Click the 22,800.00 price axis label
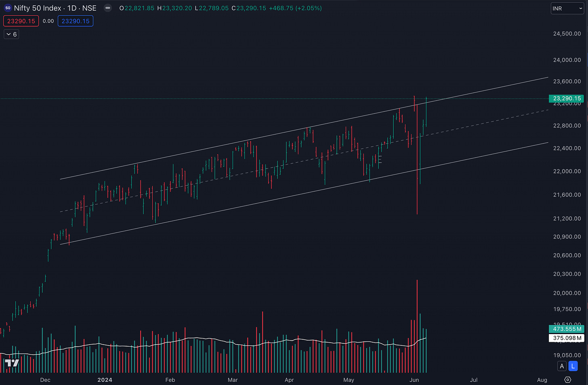 click(567, 126)
